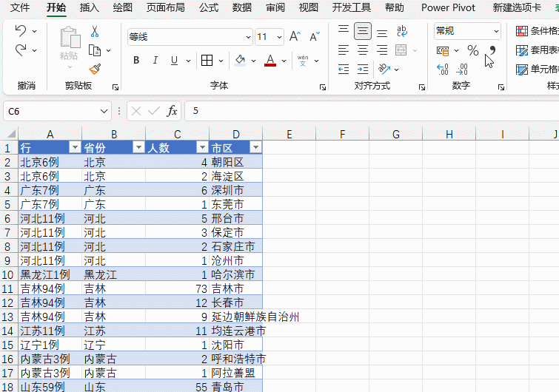Increase font size with larger A
This screenshot has width=559, height=392.
tap(295, 36)
